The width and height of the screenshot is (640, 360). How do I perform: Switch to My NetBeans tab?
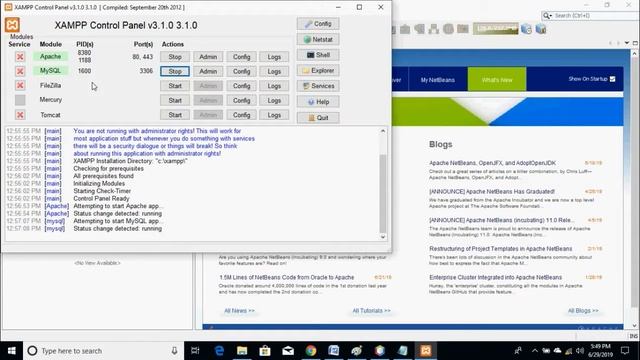tap(438, 80)
